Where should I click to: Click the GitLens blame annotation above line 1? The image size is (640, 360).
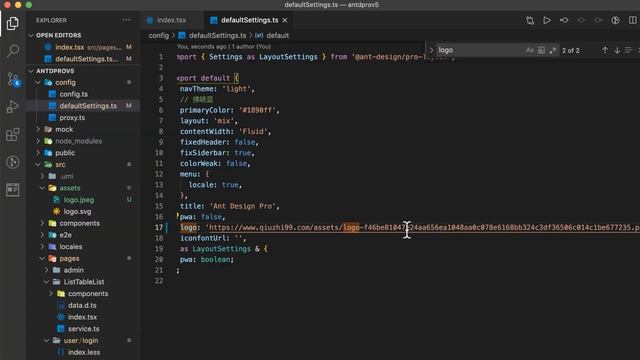point(224,47)
